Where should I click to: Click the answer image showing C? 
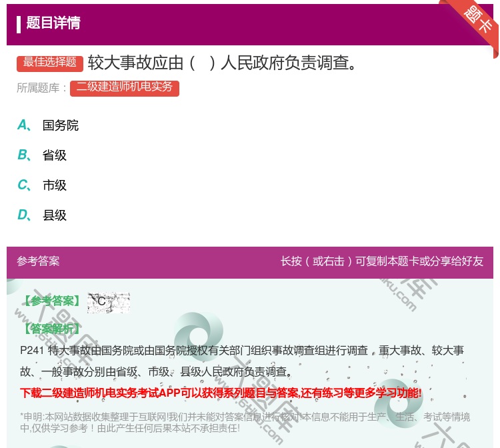pyautogui.click(x=109, y=302)
